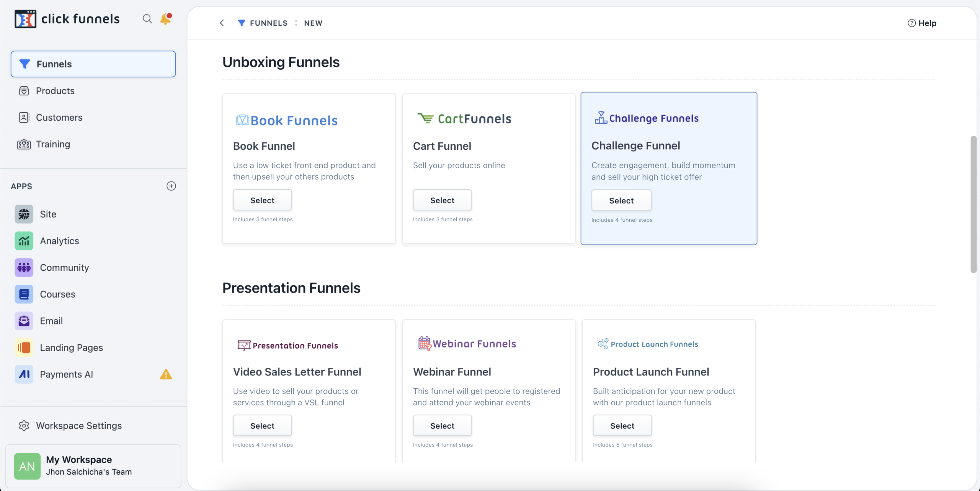This screenshot has height=491, width=980.
Task: Click the Product Launch Funnel heading
Action: (651, 372)
